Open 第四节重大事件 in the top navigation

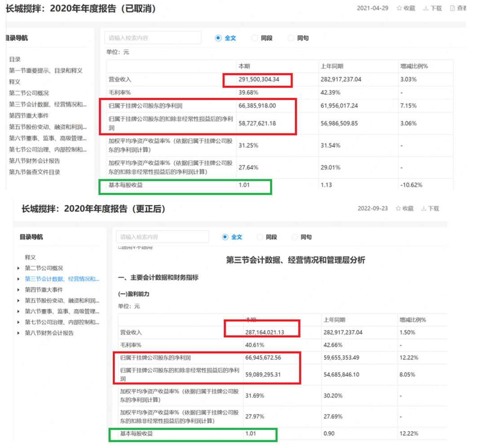point(29,116)
